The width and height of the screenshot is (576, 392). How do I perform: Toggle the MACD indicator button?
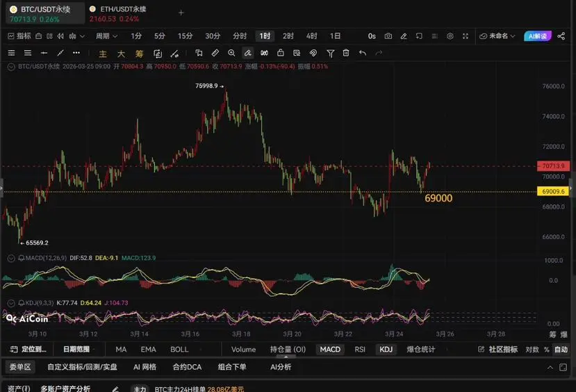click(x=330, y=350)
